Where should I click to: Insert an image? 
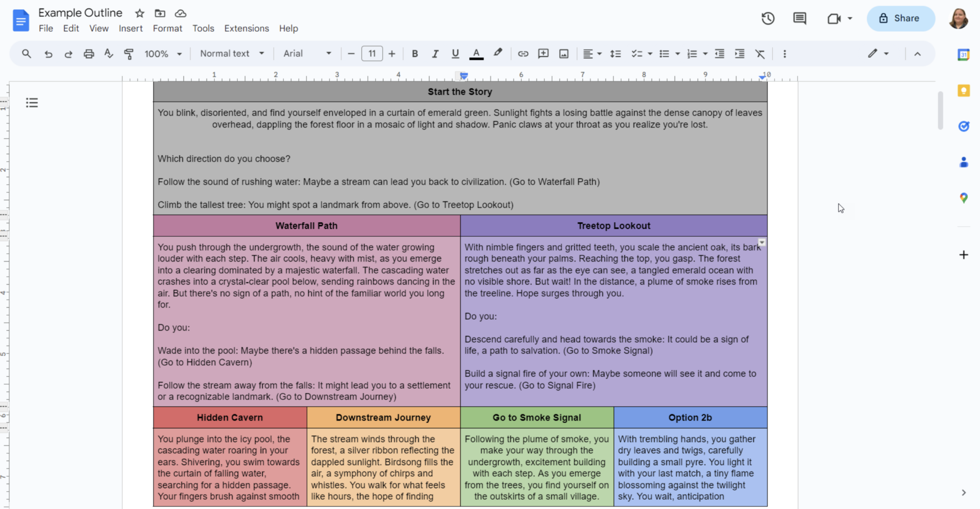click(x=563, y=54)
